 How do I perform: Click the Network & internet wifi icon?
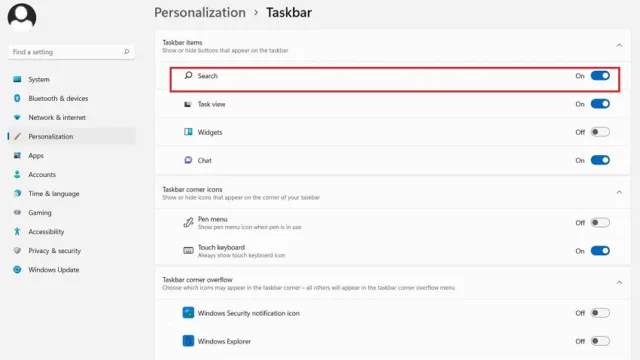point(17,118)
